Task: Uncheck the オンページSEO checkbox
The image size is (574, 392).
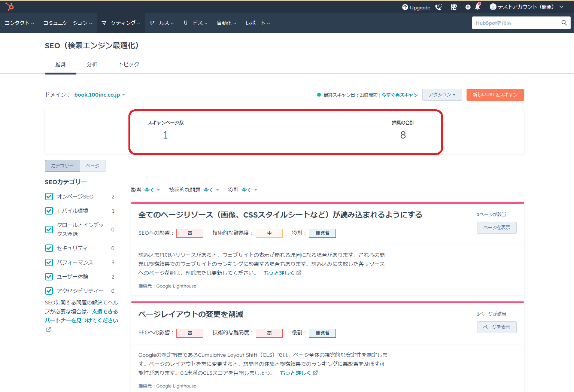Action: click(x=49, y=197)
